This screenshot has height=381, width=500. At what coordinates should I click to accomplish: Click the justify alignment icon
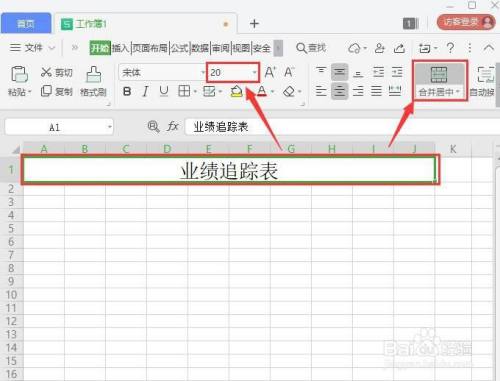(x=377, y=91)
